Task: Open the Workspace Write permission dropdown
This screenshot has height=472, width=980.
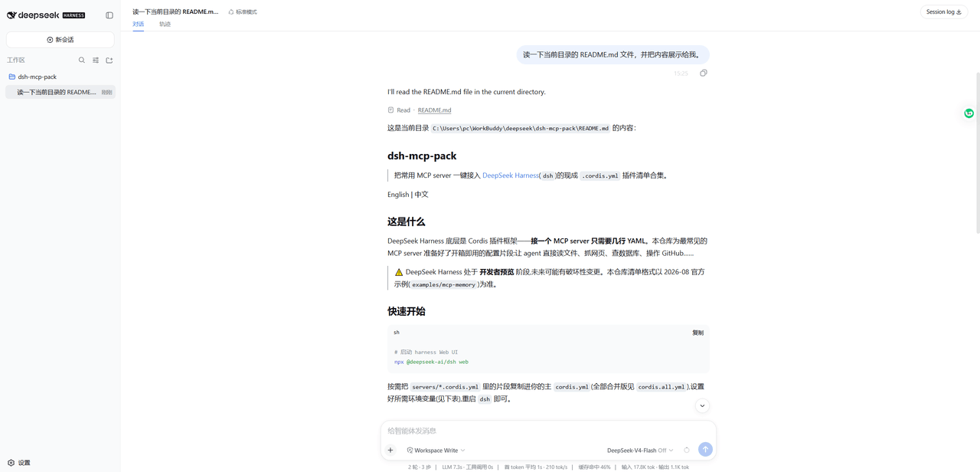Action: 436,451
